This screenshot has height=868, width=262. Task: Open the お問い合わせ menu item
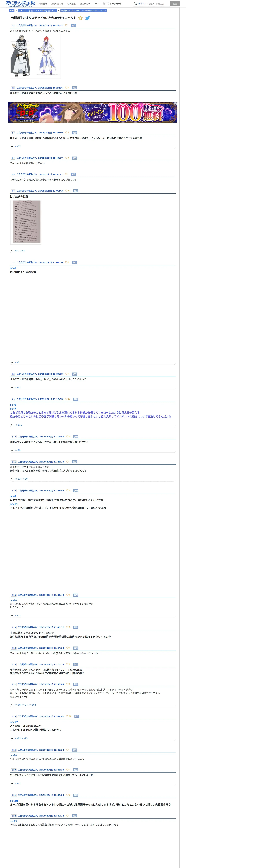pyautogui.click(x=57, y=4)
